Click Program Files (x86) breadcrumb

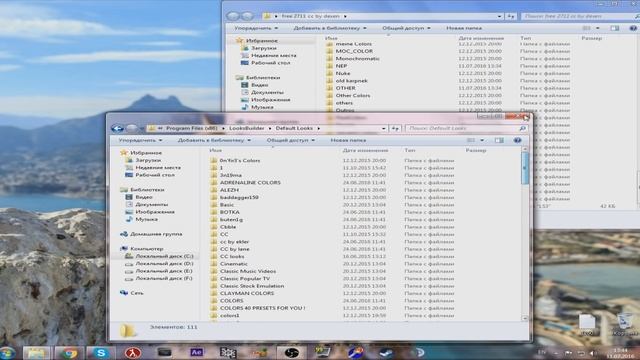(191, 128)
